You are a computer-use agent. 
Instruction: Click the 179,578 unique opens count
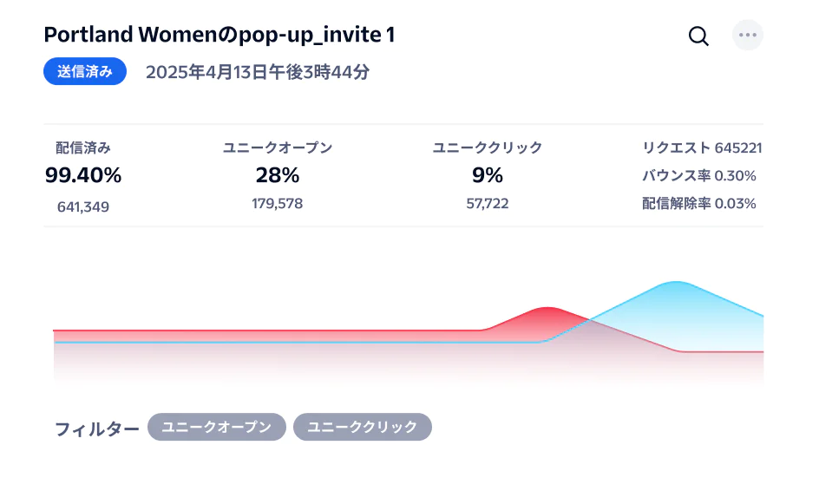coord(278,204)
